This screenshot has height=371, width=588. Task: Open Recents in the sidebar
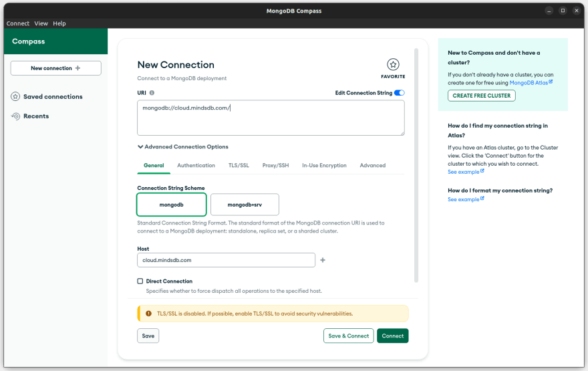pos(30,116)
